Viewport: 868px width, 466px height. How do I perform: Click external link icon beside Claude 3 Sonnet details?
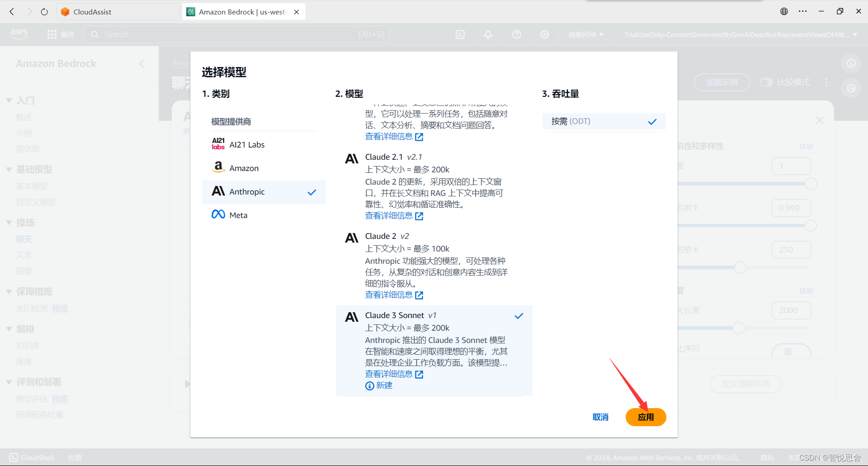pyautogui.click(x=419, y=375)
